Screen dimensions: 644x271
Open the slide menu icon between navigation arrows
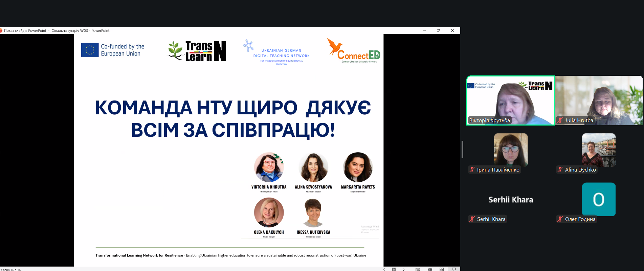click(394, 269)
